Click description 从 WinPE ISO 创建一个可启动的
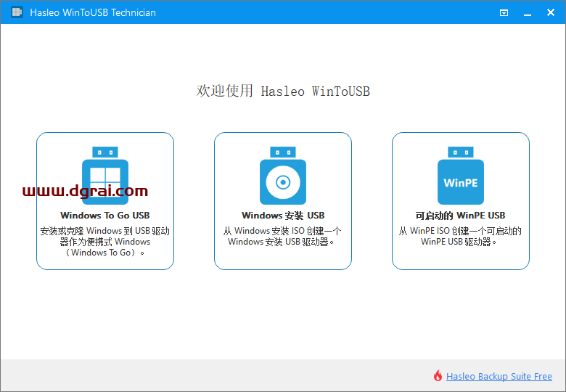 point(460,236)
